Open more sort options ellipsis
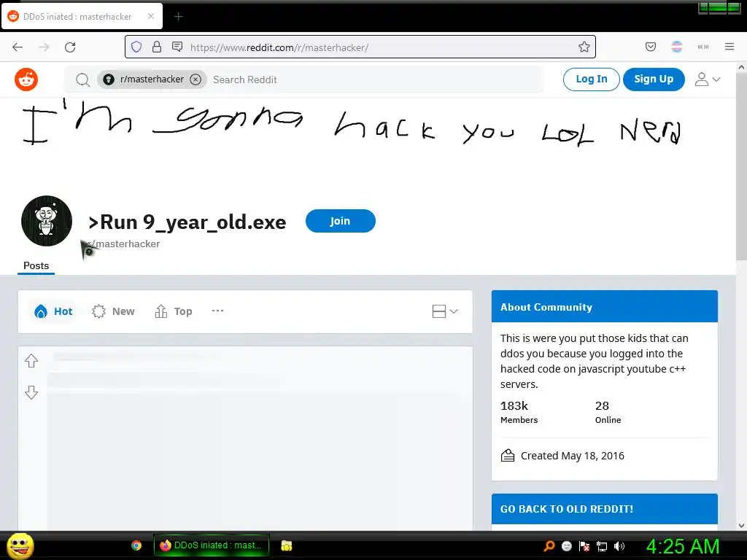This screenshot has width=747, height=560. (217, 311)
